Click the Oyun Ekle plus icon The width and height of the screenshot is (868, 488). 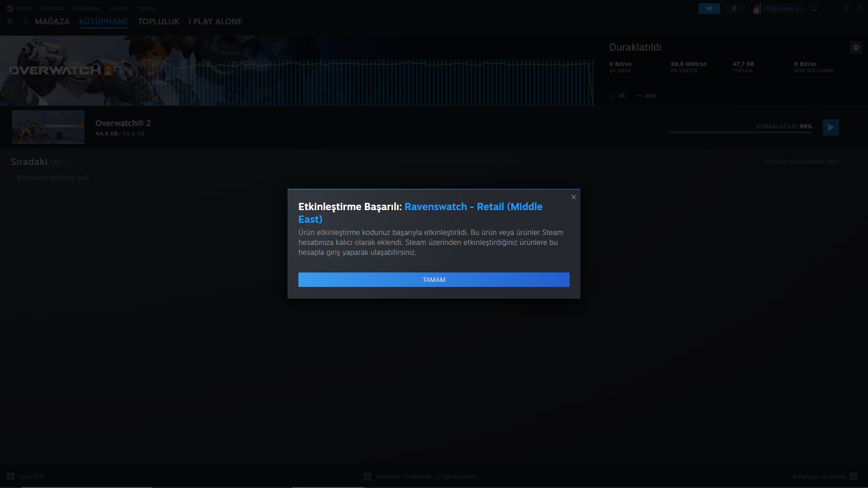pos(11,476)
